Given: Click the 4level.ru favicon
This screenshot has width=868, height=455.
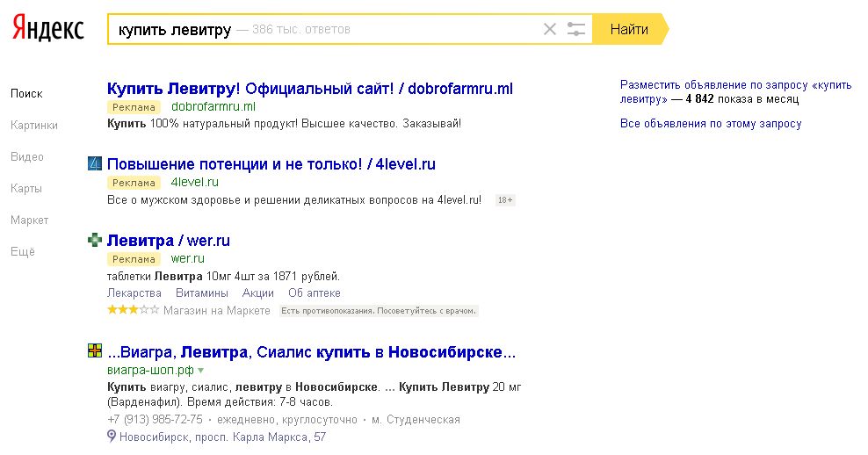Looking at the screenshot, I should pos(96,163).
